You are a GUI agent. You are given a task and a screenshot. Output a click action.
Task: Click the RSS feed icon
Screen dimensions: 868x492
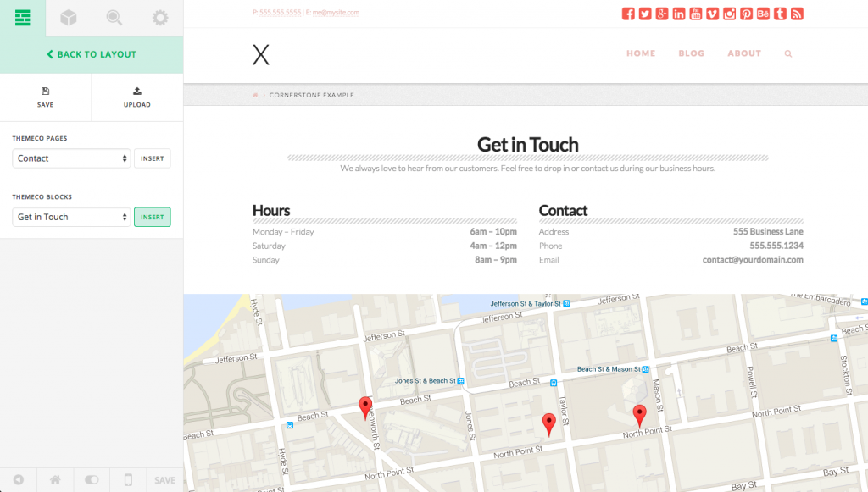(x=797, y=14)
